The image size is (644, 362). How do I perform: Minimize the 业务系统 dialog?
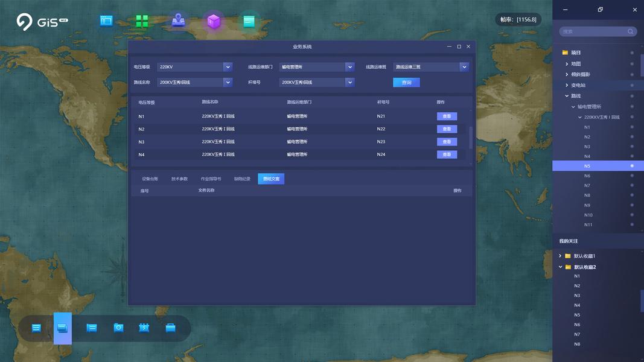[449, 46]
